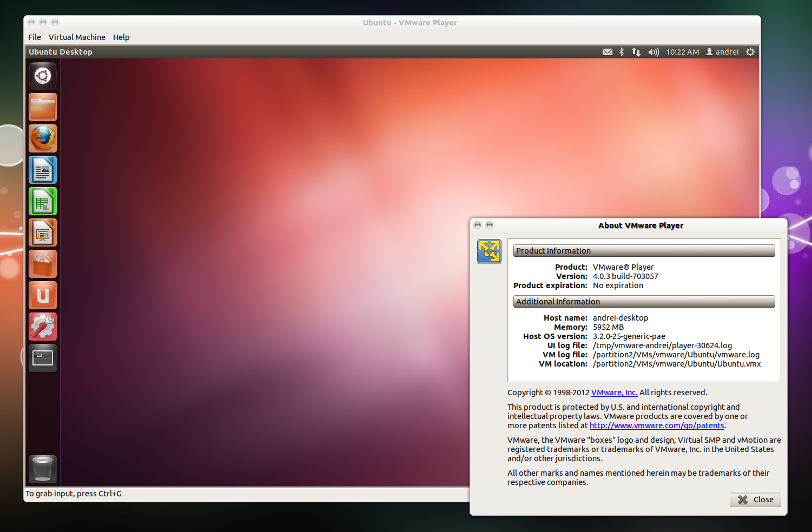This screenshot has height=532, width=812.
Task: Open LibreOffice Writer from the launcher
Action: pos(42,170)
